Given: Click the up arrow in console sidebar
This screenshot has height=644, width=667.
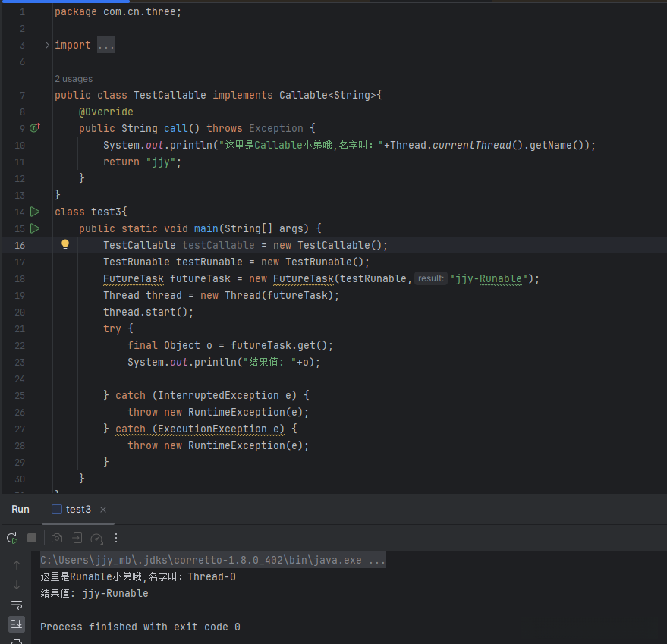Looking at the screenshot, I should pyautogui.click(x=17, y=565).
